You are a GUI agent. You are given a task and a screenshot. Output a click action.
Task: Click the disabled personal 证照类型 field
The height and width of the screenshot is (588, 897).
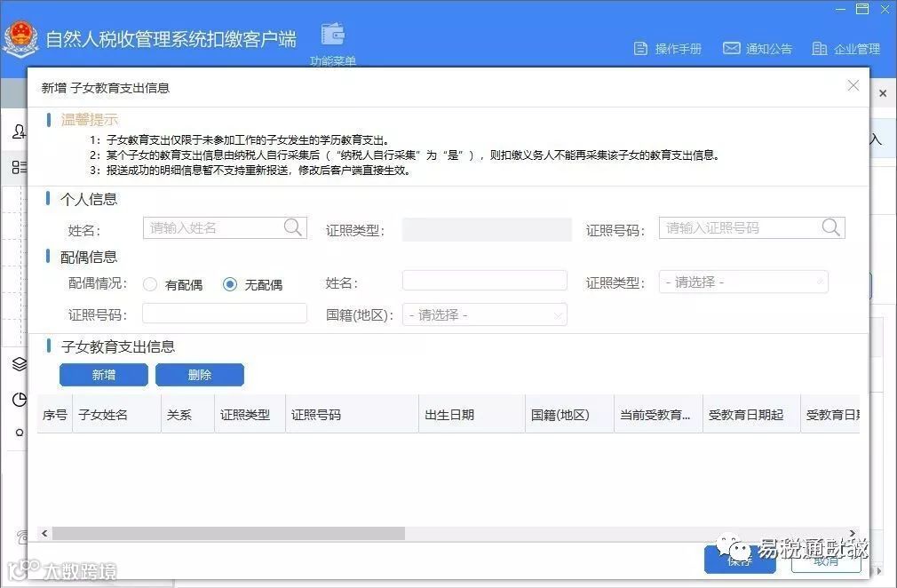pyautogui.click(x=487, y=229)
